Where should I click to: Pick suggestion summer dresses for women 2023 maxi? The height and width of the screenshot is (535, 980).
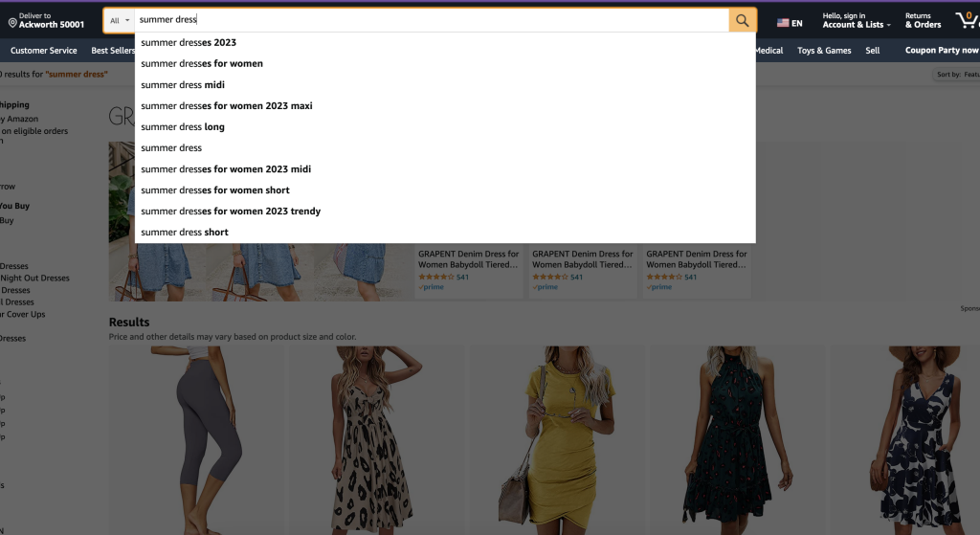click(445, 105)
